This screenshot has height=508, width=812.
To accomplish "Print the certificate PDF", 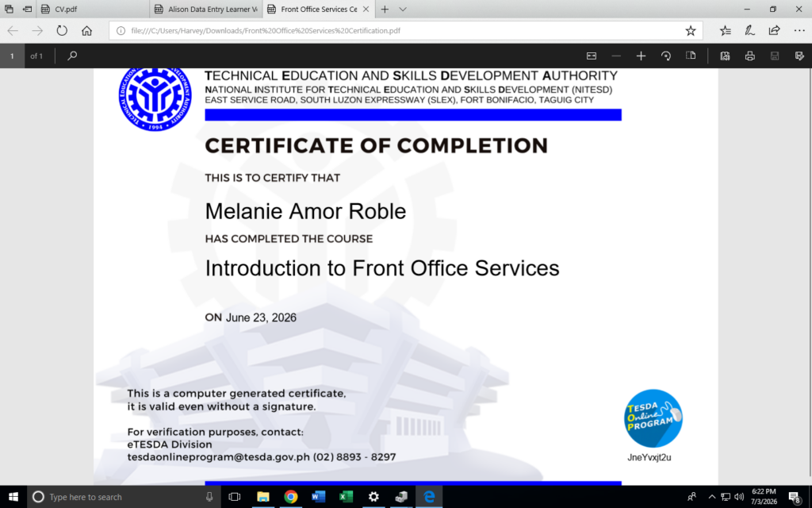I will point(749,56).
